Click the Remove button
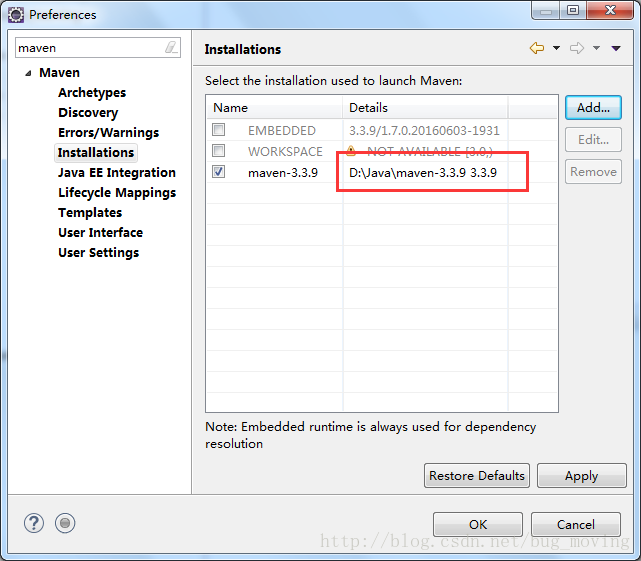 tap(593, 171)
